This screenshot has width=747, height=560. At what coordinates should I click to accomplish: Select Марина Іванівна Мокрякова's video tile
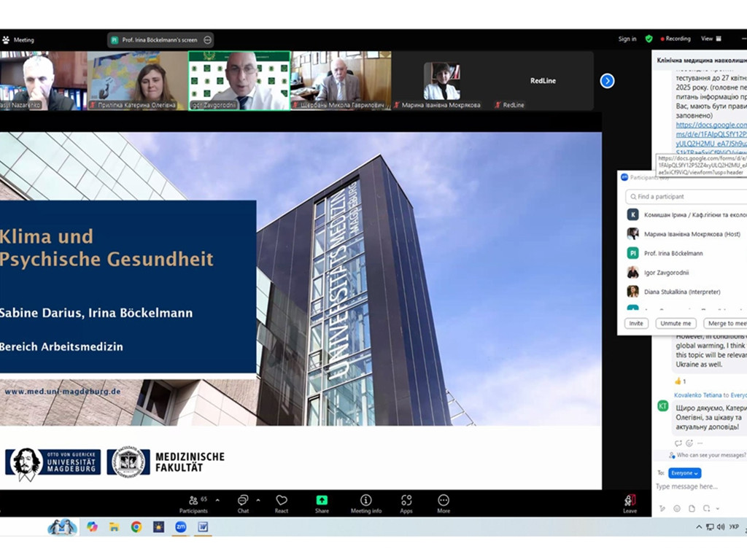(x=441, y=81)
